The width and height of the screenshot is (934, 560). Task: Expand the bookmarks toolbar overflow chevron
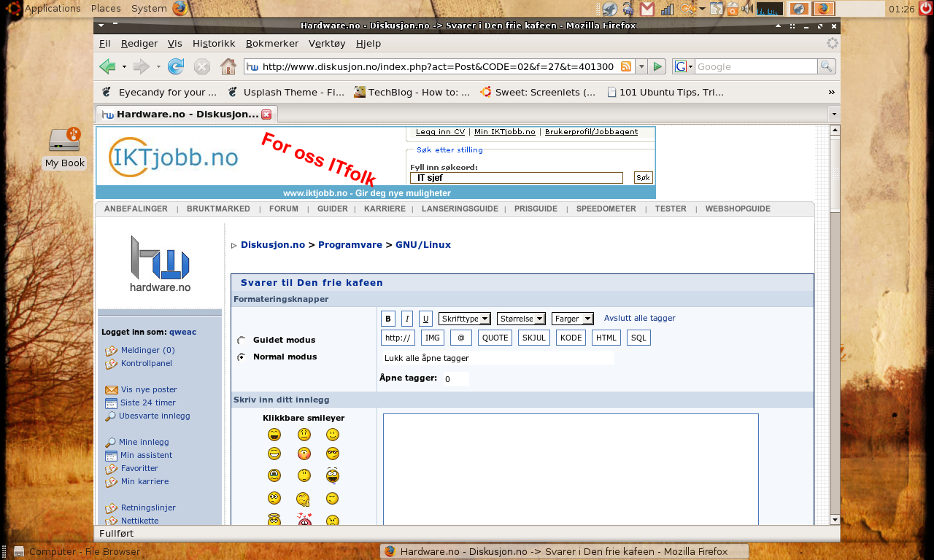[x=832, y=92]
